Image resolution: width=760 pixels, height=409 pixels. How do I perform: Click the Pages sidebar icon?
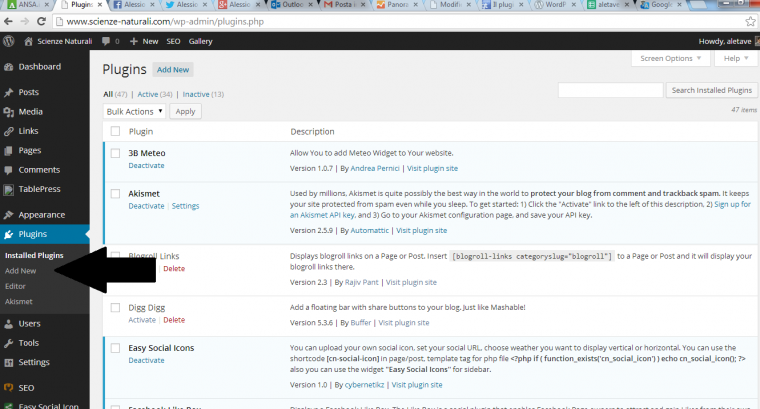point(9,151)
